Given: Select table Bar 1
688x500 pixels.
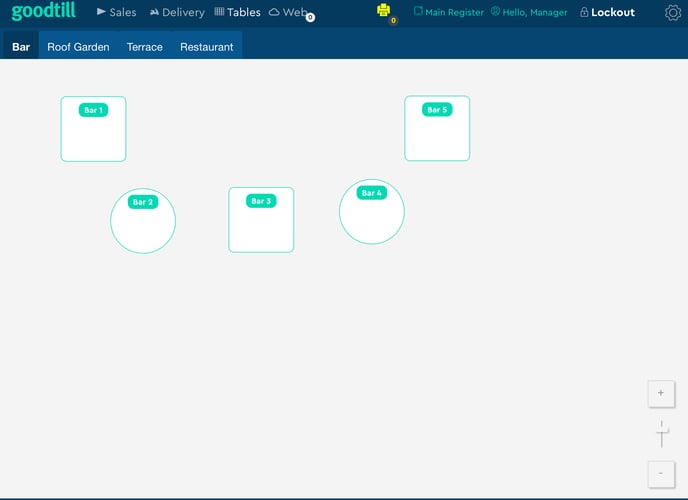Looking at the screenshot, I should [x=93, y=129].
